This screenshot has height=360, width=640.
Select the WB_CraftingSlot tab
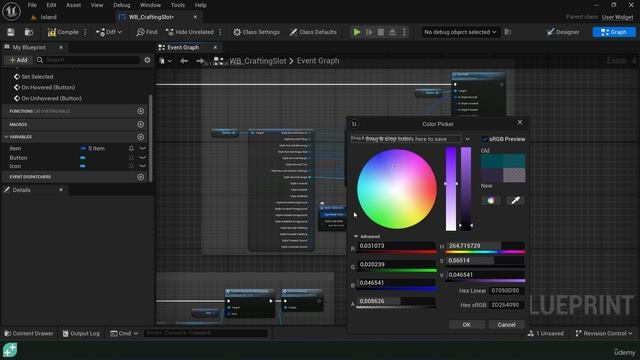151,17
